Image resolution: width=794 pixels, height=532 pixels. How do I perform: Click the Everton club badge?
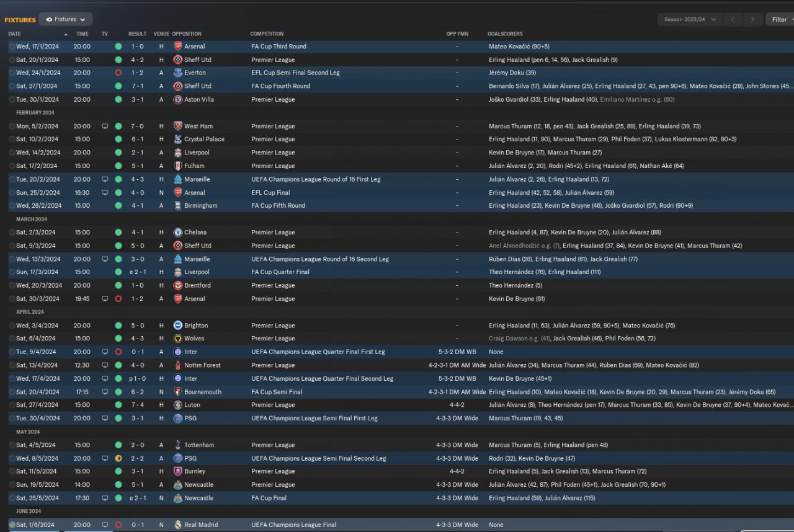pyautogui.click(x=178, y=73)
